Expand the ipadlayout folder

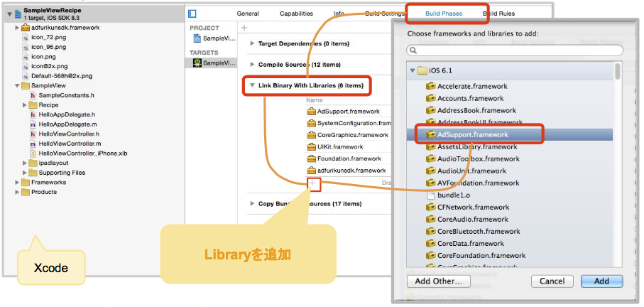pos(25,163)
